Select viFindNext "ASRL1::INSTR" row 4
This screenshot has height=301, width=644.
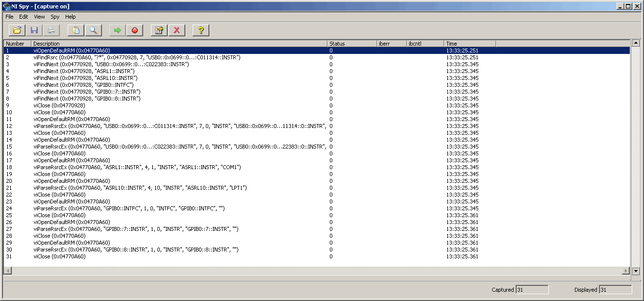coord(317,71)
